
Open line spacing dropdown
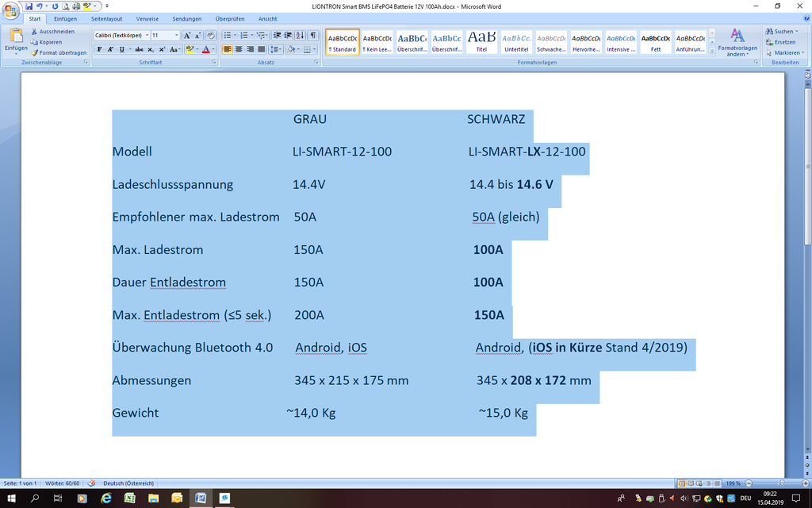tap(275, 49)
